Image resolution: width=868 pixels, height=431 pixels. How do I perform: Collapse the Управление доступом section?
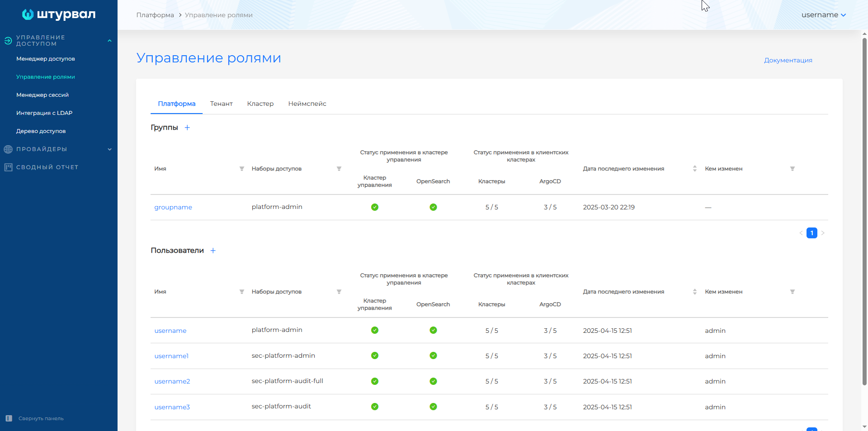[109, 41]
